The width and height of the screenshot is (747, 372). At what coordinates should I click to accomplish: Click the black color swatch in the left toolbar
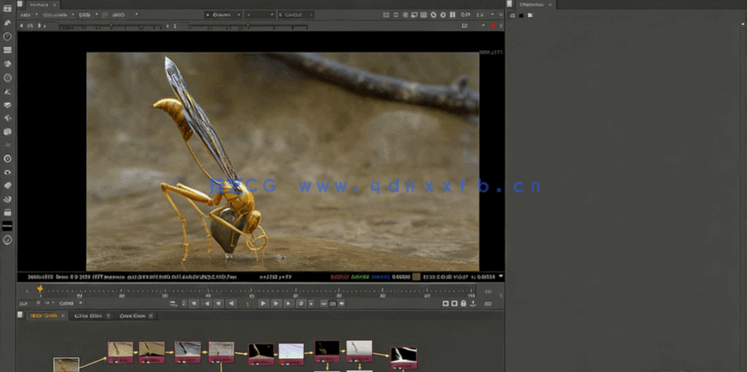tap(7, 226)
